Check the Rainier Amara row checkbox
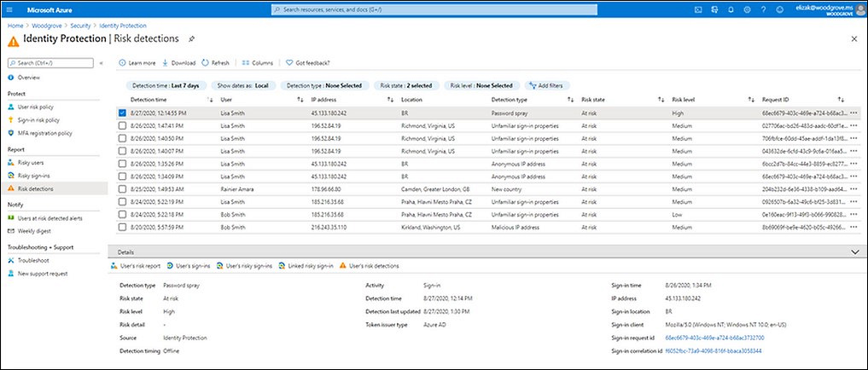868x370 pixels. 122,189
